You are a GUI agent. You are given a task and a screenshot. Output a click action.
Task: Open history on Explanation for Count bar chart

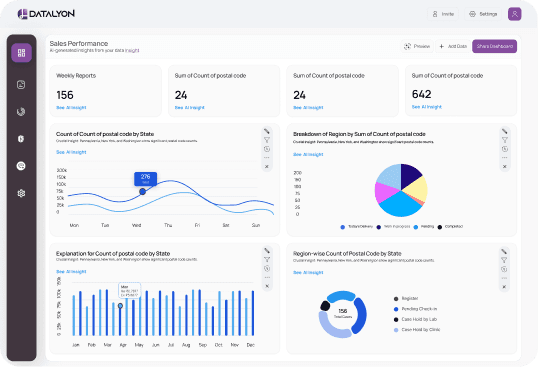click(267, 269)
